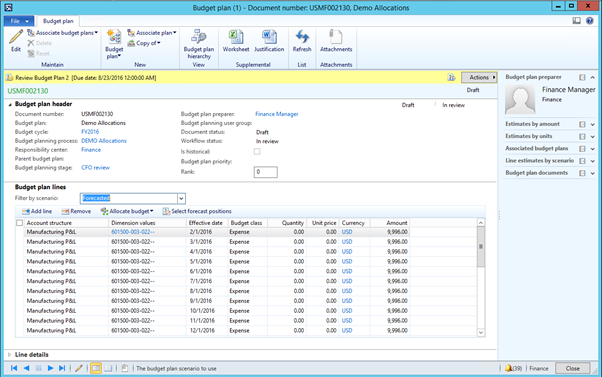The height and width of the screenshot is (377, 602).
Task: Open the DEMO Allocations process link
Action: point(104,141)
